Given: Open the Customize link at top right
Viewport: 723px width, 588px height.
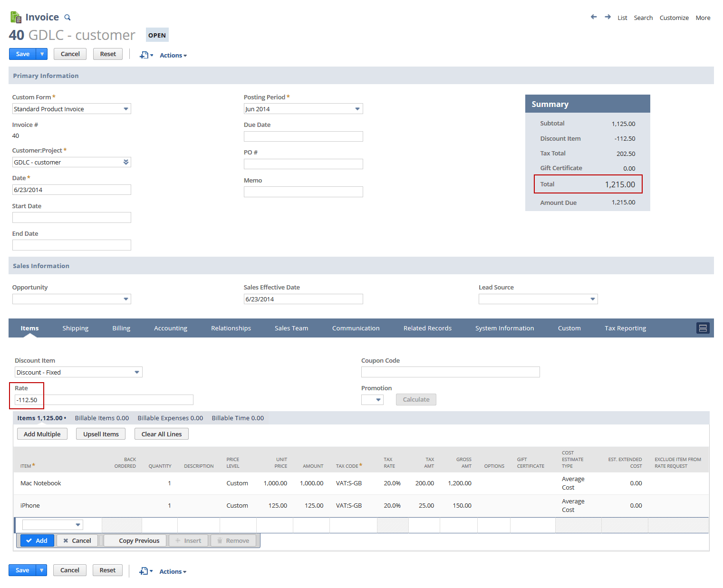Looking at the screenshot, I should 674,18.
